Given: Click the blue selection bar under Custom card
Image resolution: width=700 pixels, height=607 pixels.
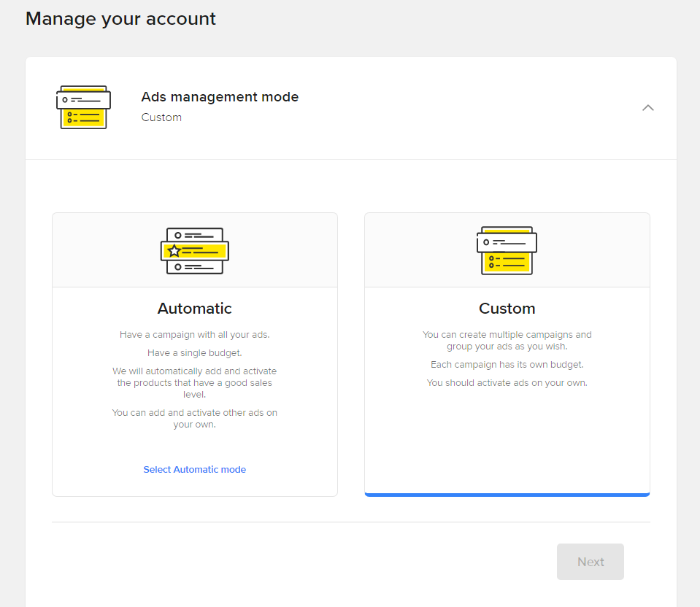Looking at the screenshot, I should [507, 495].
